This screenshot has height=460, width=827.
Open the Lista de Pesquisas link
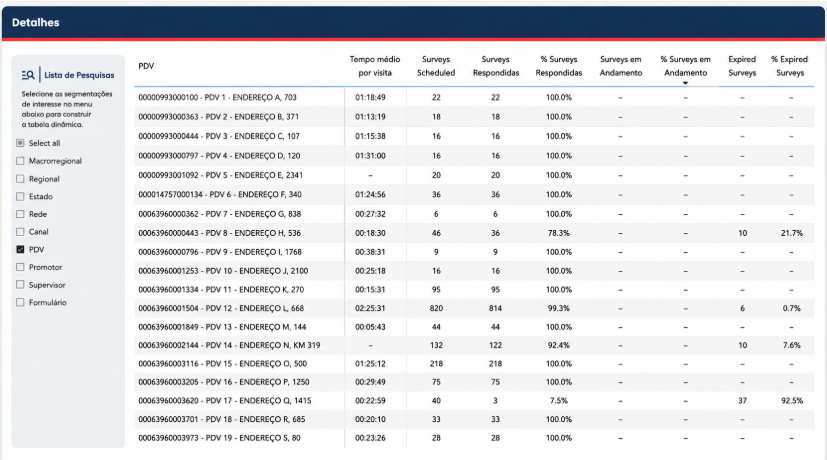79,75
